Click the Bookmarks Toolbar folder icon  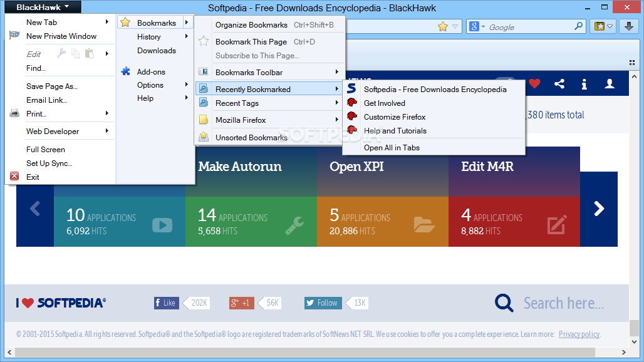click(x=204, y=72)
